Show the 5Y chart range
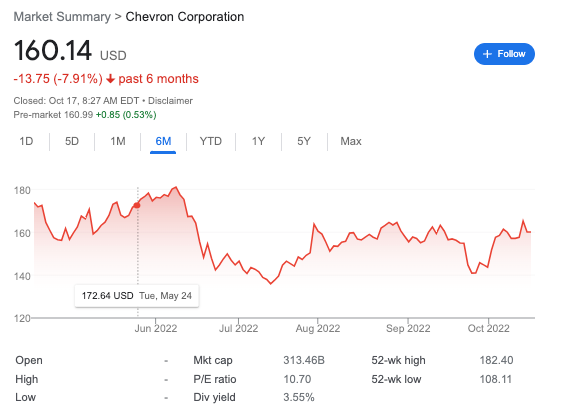The width and height of the screenshot is (565, 411). pos(304,141)
